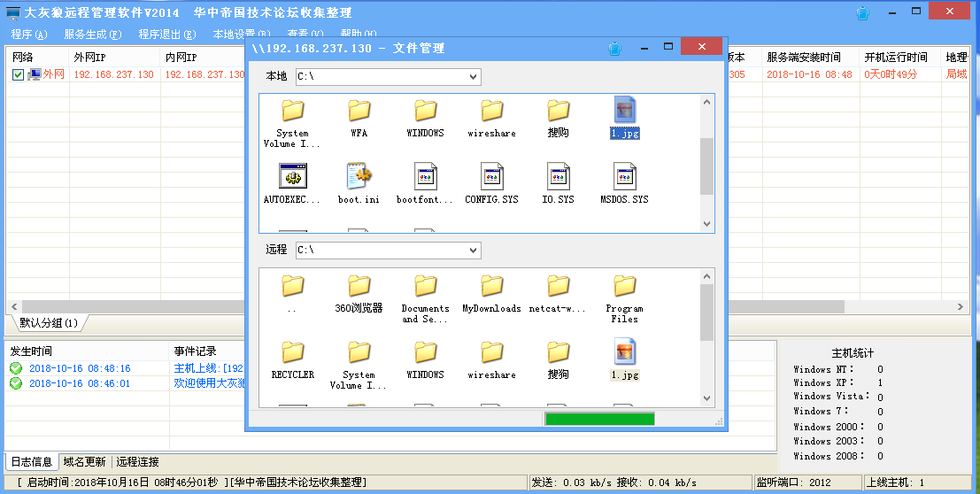Open 程序退出(E) menu
980x494 pixels.
coord(167,35)
